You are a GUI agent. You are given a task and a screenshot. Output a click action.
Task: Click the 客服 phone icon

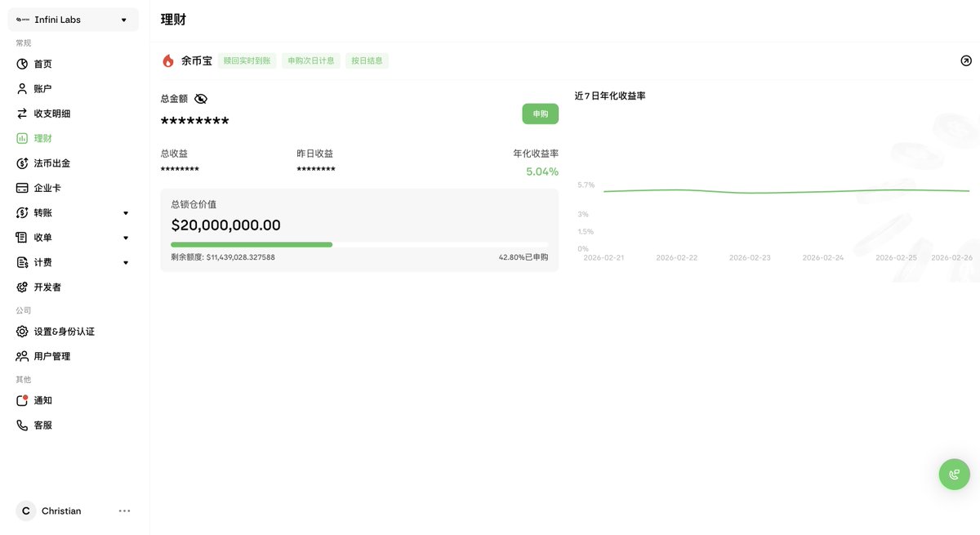coord(22,426)
